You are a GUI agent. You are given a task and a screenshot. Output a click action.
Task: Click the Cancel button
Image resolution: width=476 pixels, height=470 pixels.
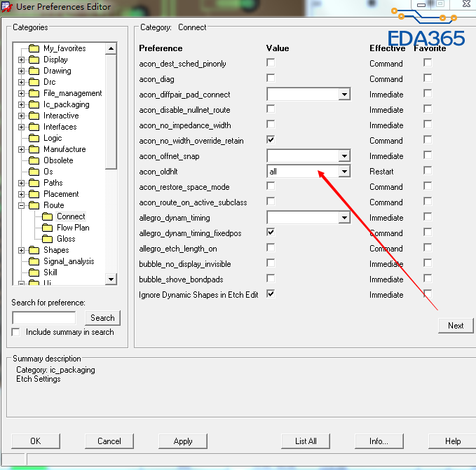(x=109, y=441)
